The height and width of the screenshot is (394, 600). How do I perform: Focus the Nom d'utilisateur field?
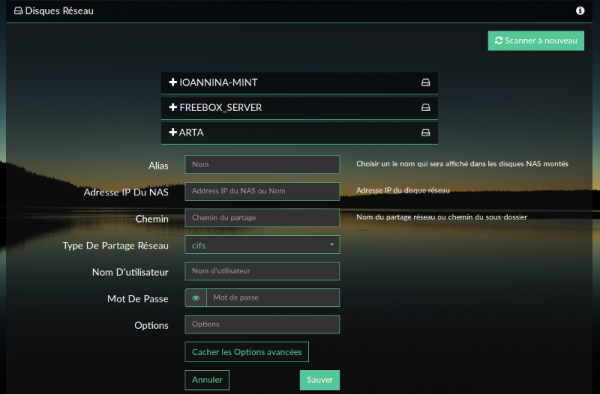pyautogui.click(x=262, y=271)
